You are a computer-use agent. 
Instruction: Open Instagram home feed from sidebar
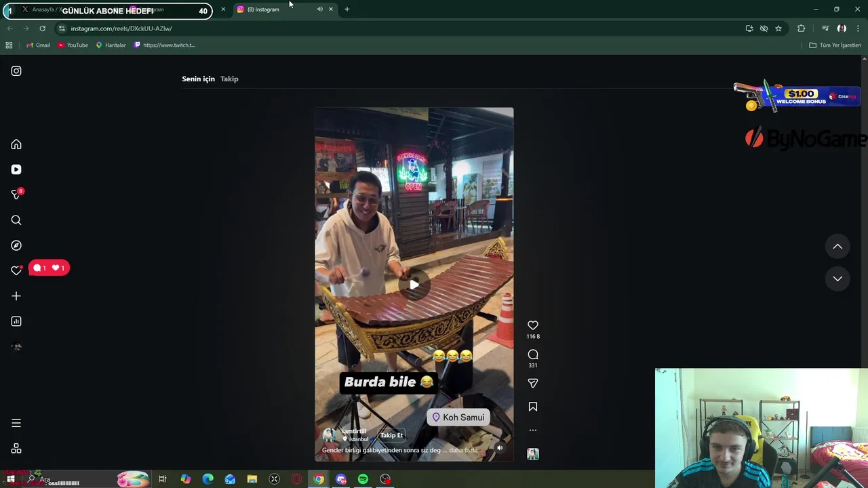click(x=16, y=144)
